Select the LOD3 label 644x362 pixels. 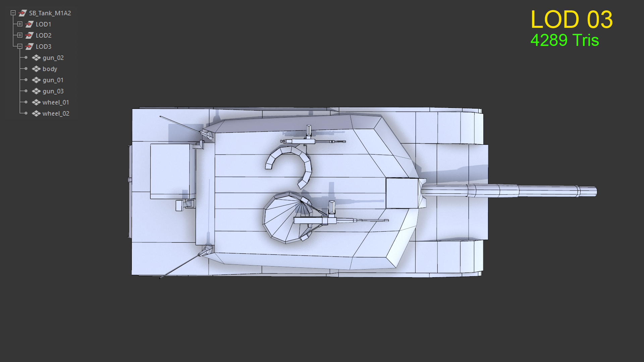tap(44, 47)
